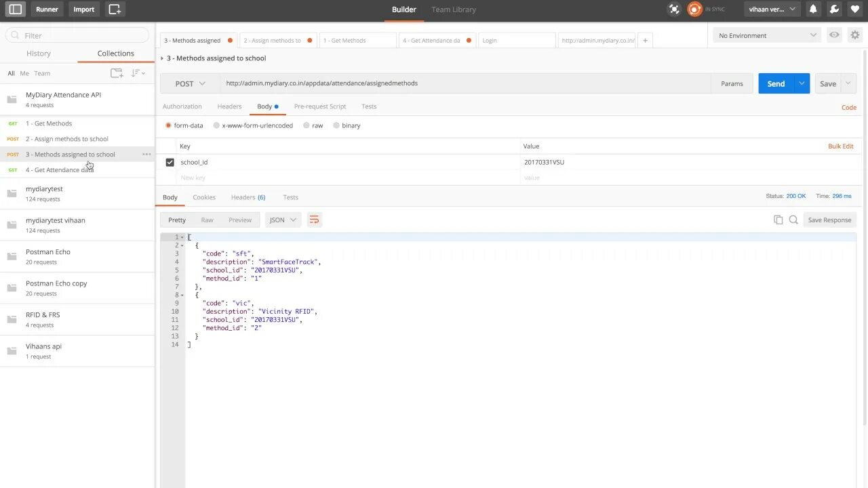Open environment quick look eye icon
This screenshot has height=488, width=868.
point(834,35)
